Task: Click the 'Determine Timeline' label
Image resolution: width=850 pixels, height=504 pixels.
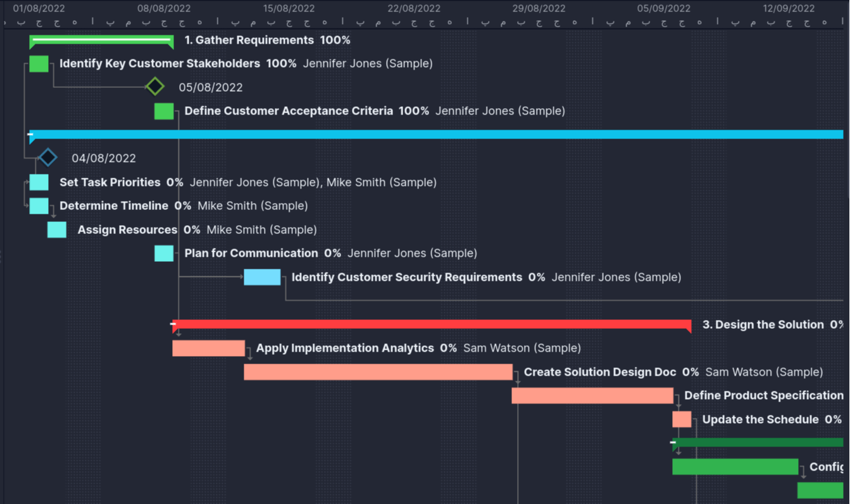Action: coord(114,206)
